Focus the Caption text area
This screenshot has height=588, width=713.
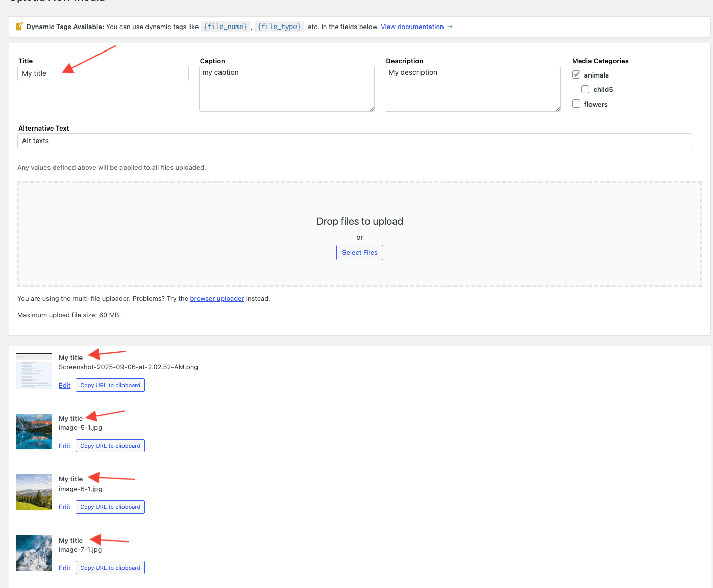(286, 88)
